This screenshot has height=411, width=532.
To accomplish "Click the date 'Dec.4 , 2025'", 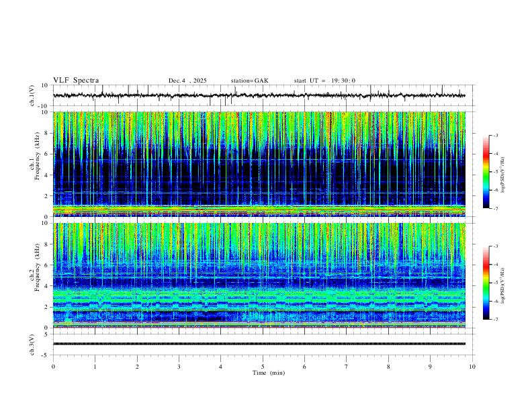I will [x=187, y=81].
